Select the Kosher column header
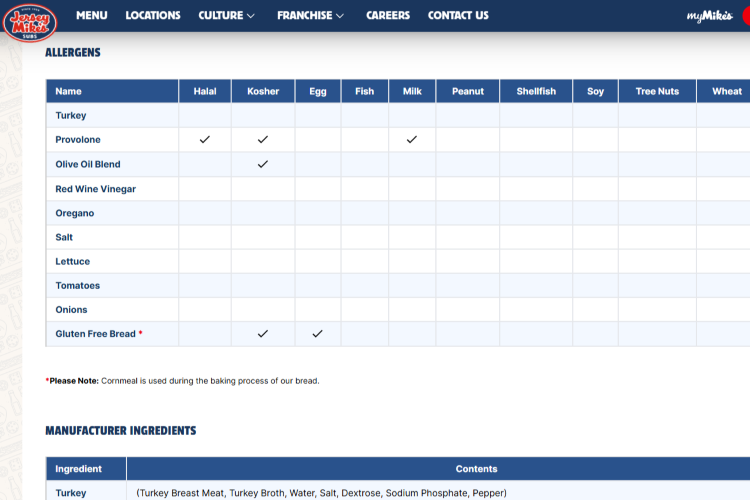 263,91
